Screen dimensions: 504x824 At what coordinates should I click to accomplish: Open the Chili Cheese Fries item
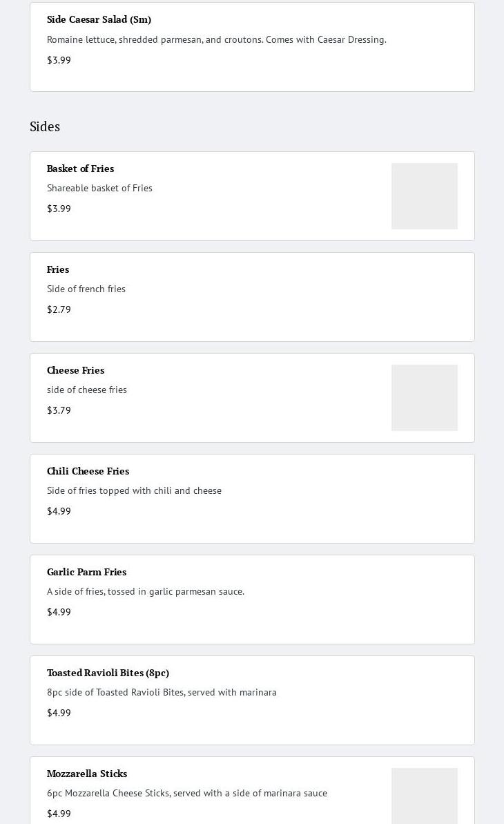point(88,471)
